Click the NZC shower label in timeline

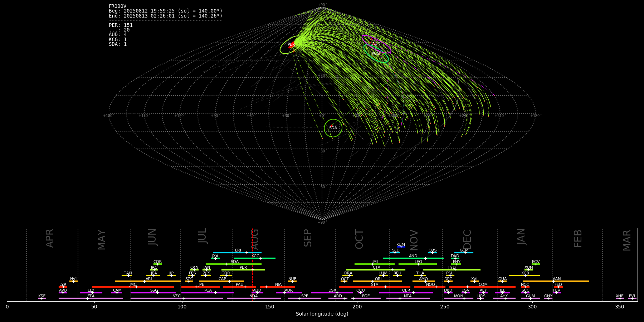click(x=177, y=296)
